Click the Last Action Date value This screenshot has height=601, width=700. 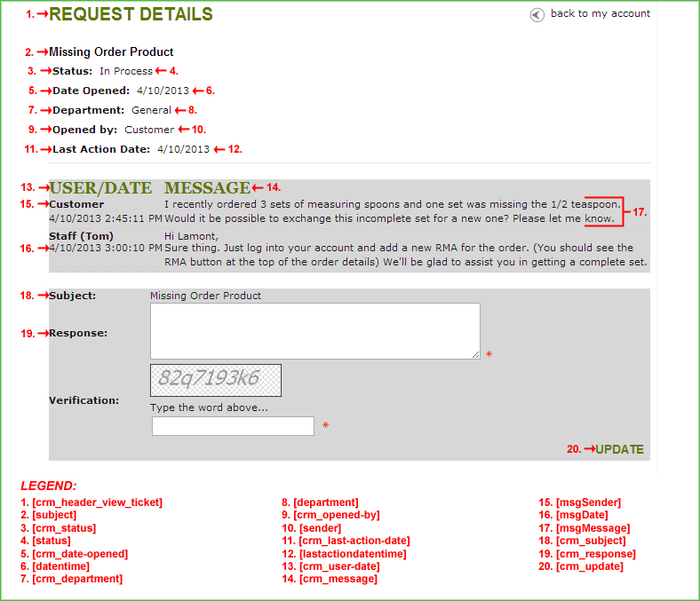183,149
